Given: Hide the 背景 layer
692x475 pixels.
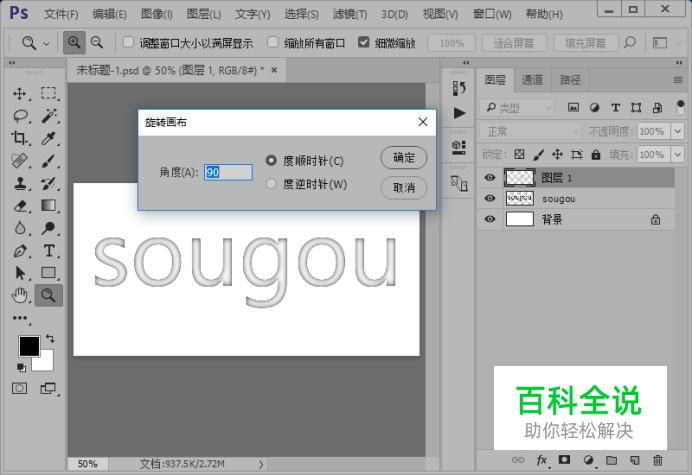Looking at the screenshot, I should (490, 219).
